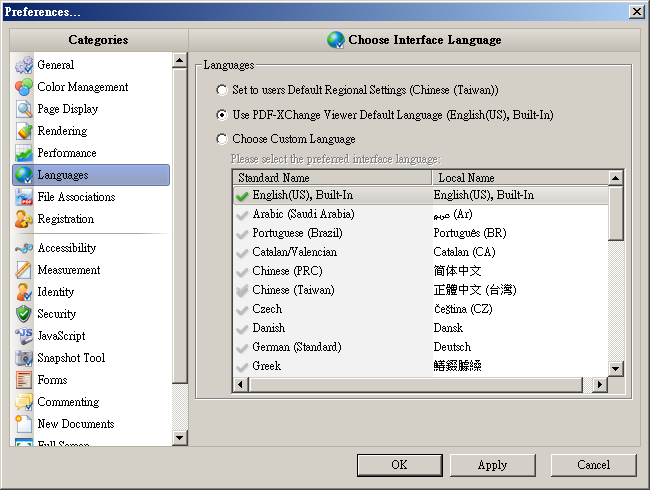Click the gray checkmark beside Greek

coord(242,366)
